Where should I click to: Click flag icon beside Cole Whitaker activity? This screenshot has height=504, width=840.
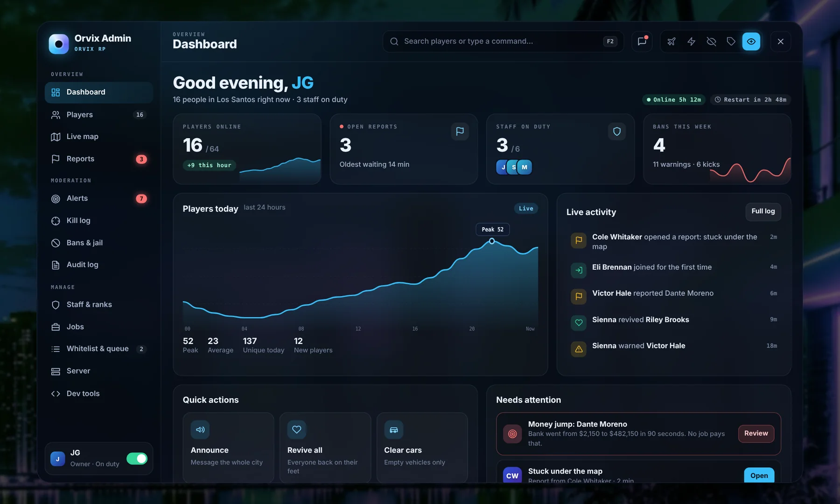(x=579, y=240)
